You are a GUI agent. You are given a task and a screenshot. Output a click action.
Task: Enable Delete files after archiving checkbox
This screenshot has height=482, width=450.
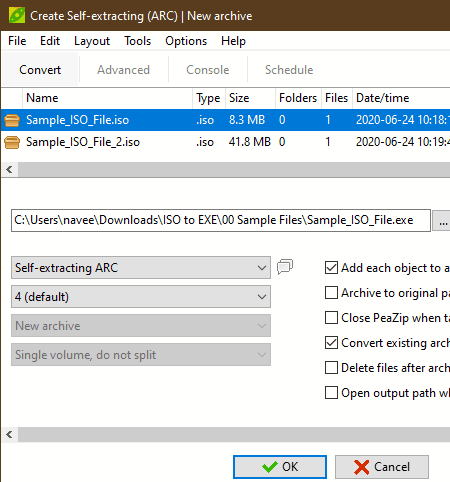(331, 368)
